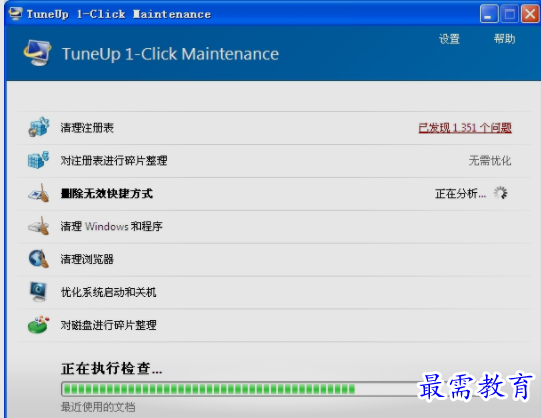The image size is (541, 418).
Task: Click the 无需优化 status text
Action: pyautogui.click(x=490, y=160)
